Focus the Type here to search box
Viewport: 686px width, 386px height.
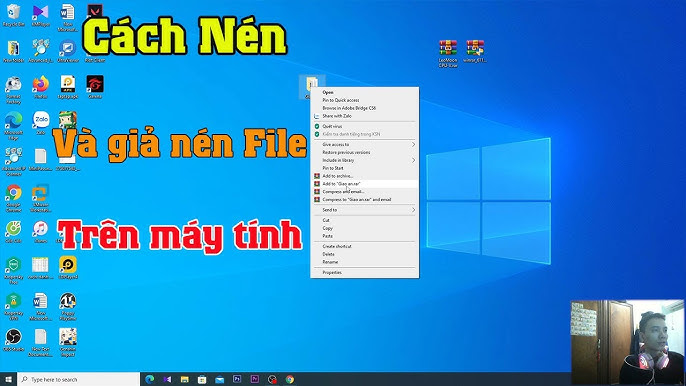[x=79, y=379]
